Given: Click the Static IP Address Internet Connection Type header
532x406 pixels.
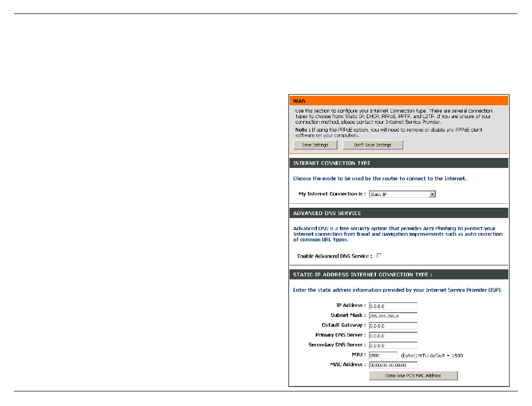Looking at the screenshot, I should coord(399,274).
